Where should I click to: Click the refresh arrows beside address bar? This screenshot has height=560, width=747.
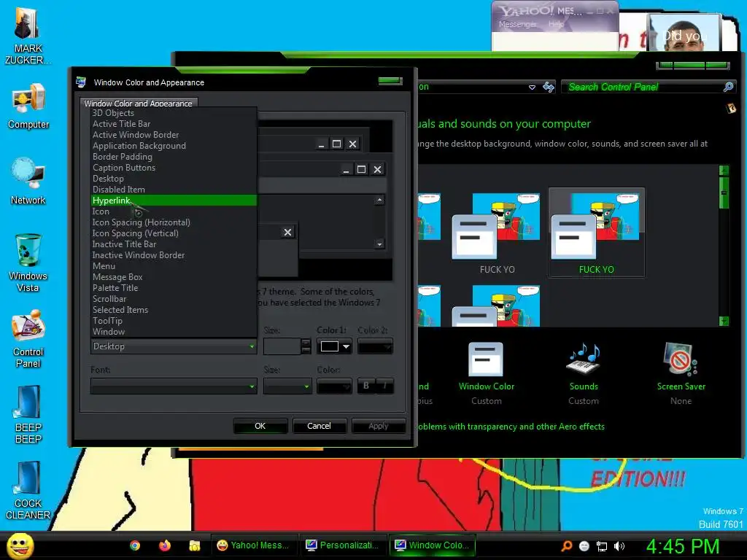coord(549,87)
